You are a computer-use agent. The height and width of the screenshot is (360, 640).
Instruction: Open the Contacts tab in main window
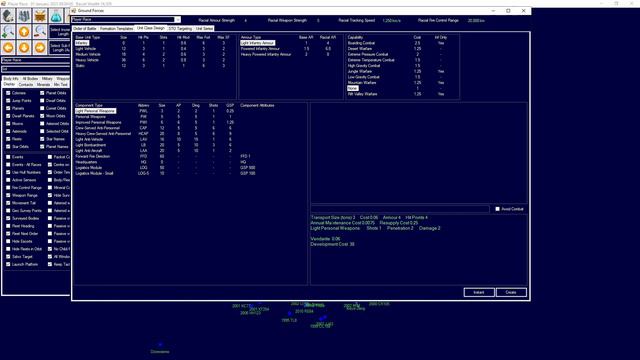coord(26,84)
